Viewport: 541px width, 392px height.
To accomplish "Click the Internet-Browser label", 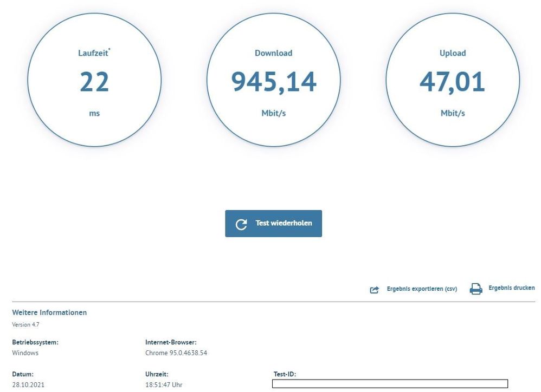I will coord(171,342).
